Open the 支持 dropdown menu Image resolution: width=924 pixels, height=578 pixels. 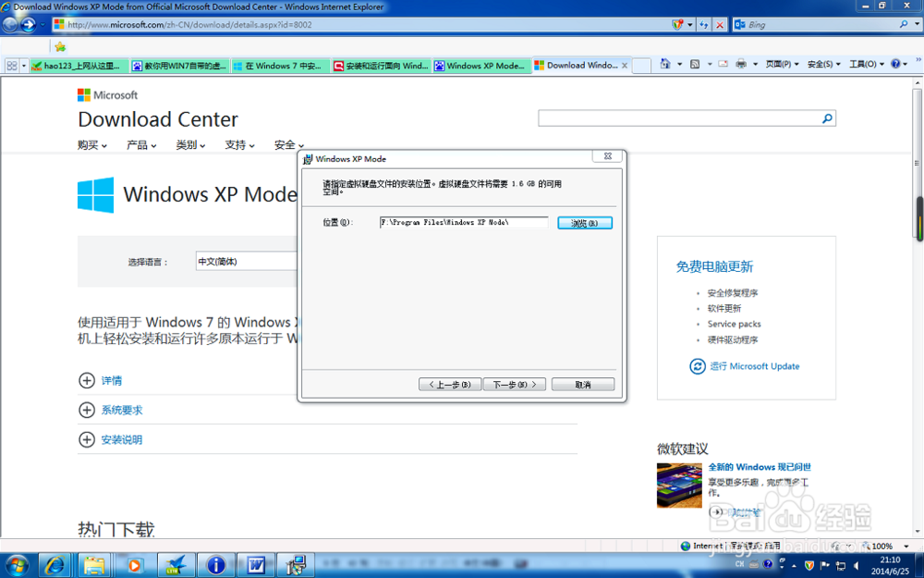click(239, 144)
